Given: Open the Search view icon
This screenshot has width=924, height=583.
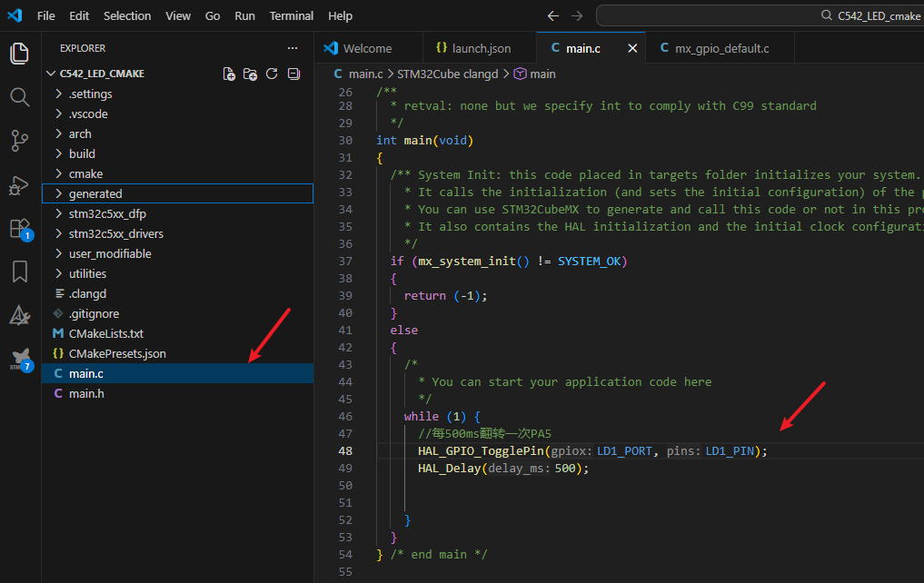Looking at the screenshot, I should [19, 97].
